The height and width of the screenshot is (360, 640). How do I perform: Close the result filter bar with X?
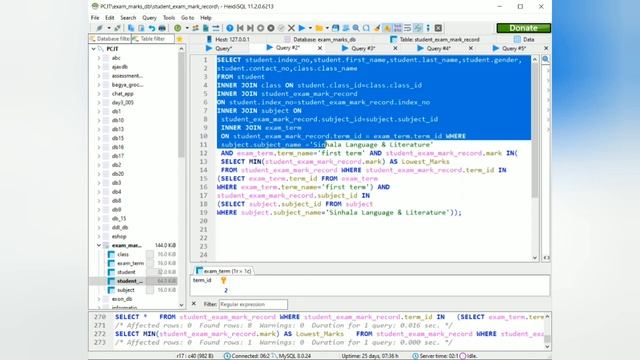pos(194,304)
